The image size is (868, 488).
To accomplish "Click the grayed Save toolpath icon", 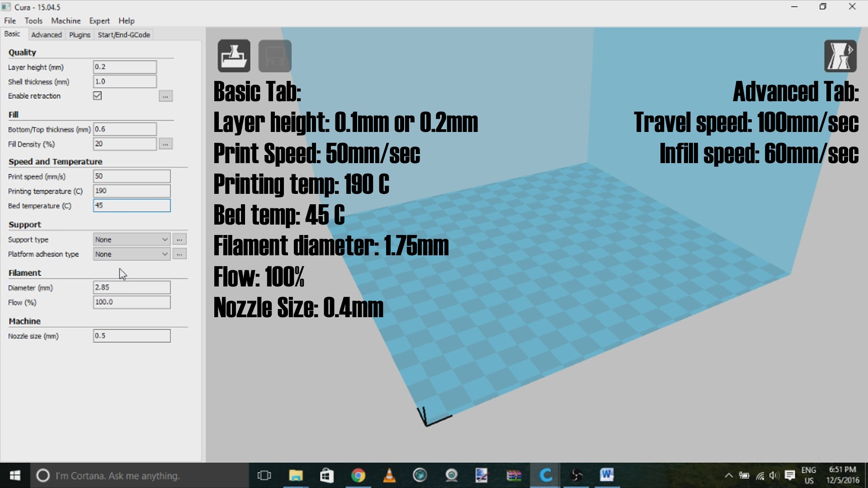I will click(x=274, y=56).
